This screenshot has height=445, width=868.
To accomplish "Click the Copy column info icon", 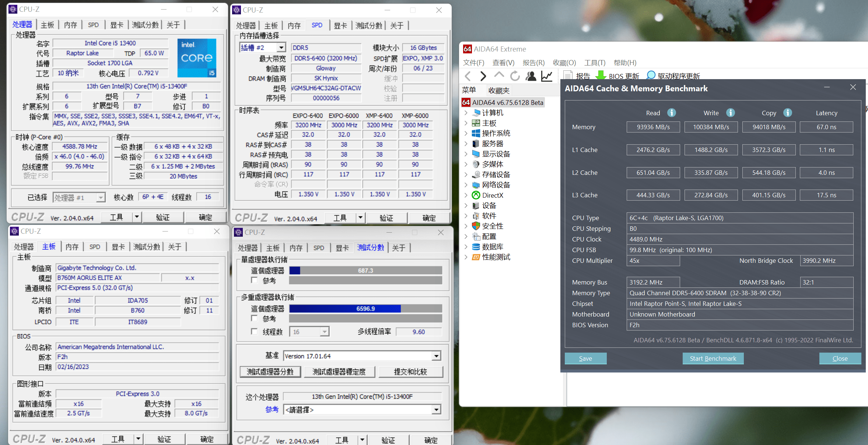I will coord(788,113).
